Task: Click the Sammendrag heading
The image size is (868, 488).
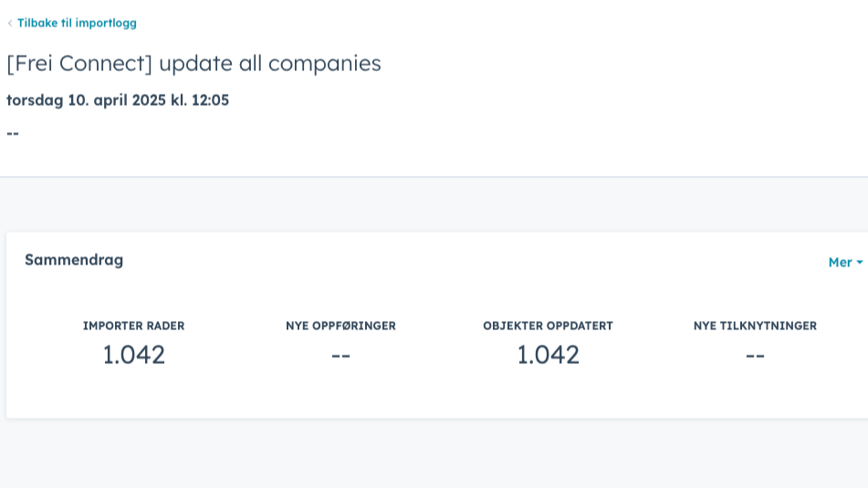Action: pyautogui.click(x=74, y=260)
